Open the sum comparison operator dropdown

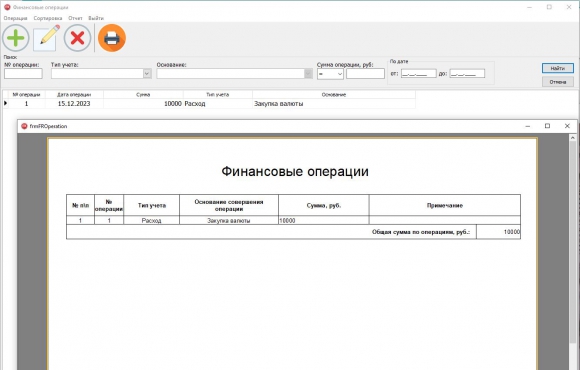tap(330, 74)
